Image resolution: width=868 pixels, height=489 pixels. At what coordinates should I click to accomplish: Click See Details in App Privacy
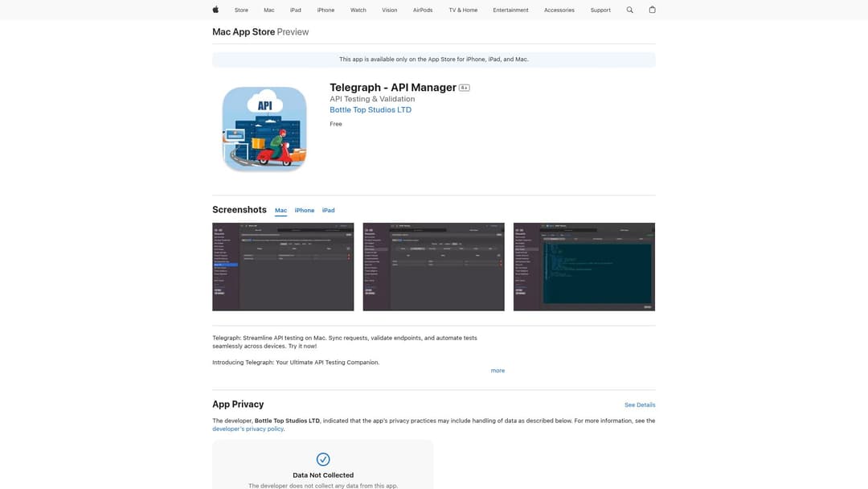tap(640, 405)
